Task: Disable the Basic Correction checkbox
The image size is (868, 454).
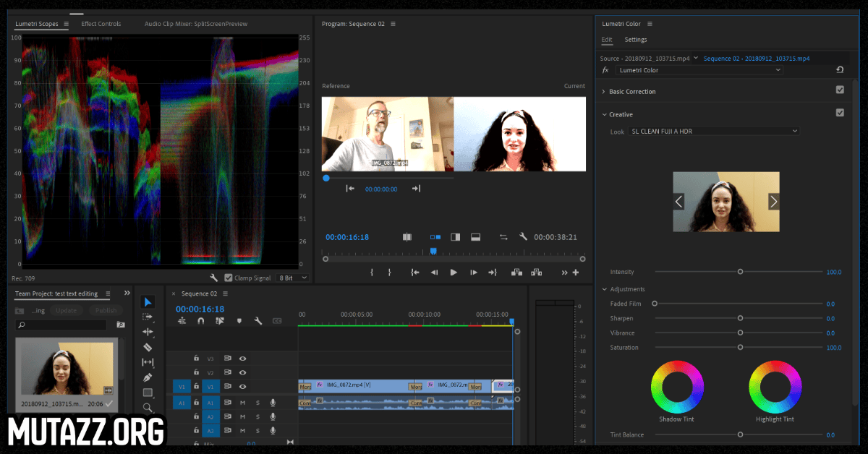Action: 840,90
